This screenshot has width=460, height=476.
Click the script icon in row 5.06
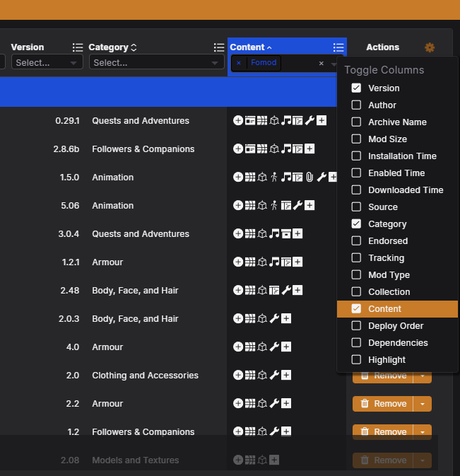tap(286, 206)
